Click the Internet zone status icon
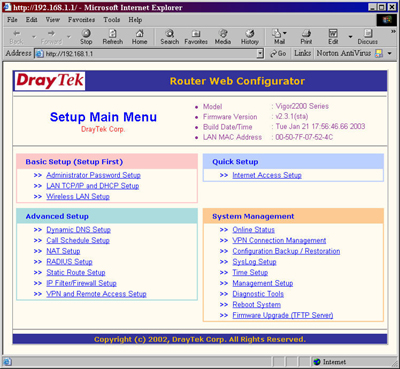Screen dimensions: 400x369 coord(317,362)
